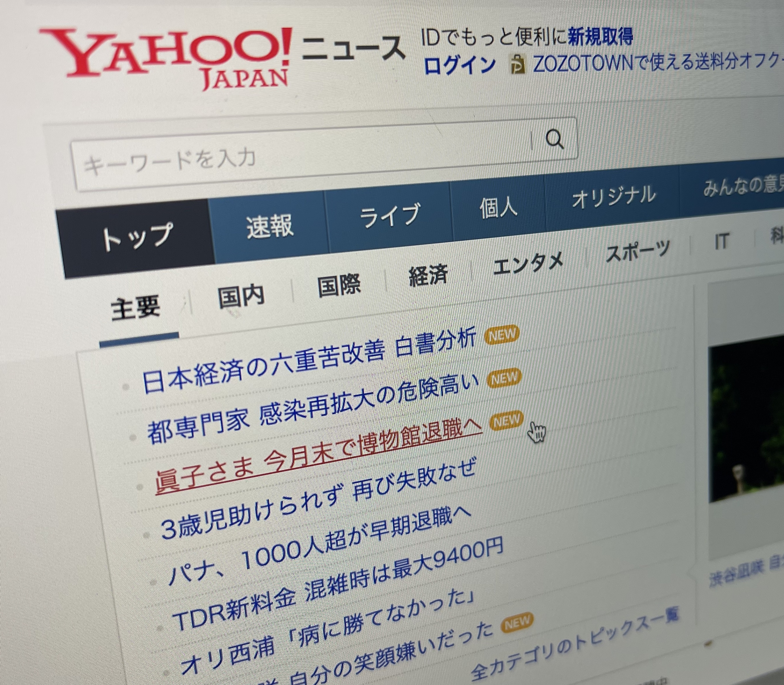
Task: Select the 国際 news category
Action: [x=339, y=285]
